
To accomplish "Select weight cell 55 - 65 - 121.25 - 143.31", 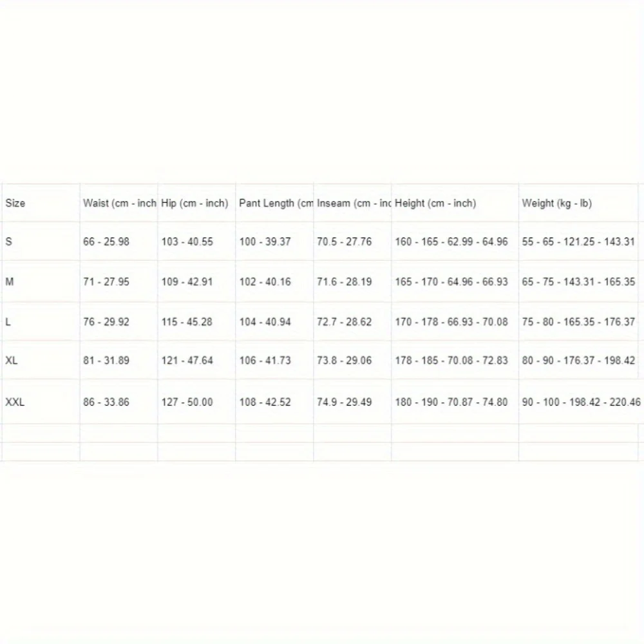I will pos(578,241).
